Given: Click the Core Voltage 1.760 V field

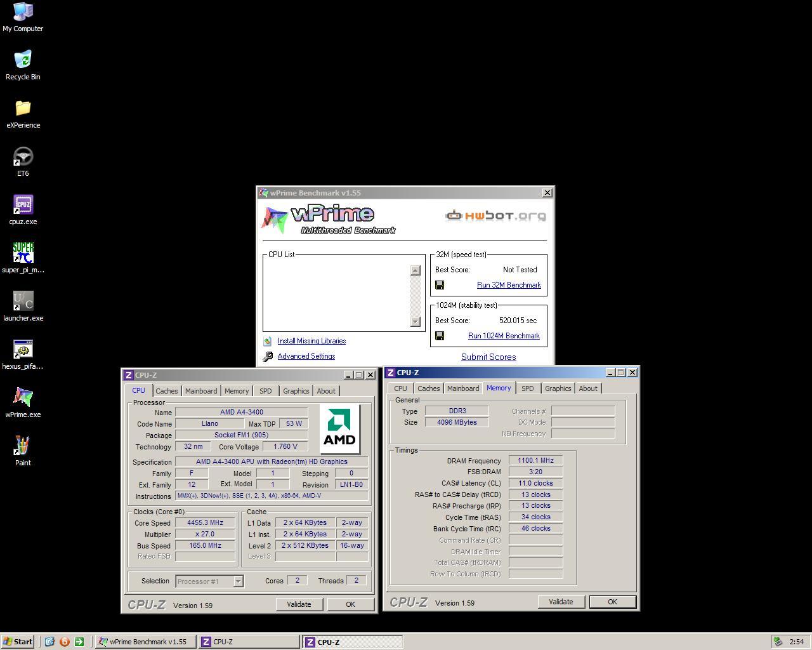Looking at the screenshot, I should click(x=285, y=447).
